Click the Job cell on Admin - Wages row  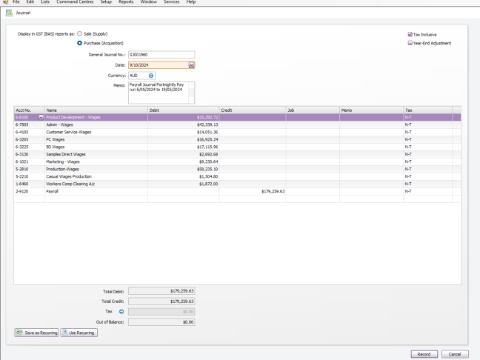pyautogui.click(x=313, y=125)
